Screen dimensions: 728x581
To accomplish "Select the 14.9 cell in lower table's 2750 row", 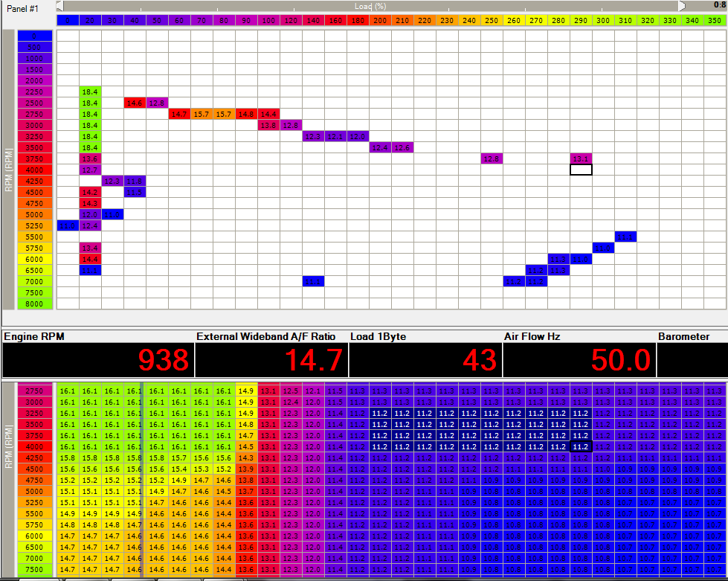I will point(246,391).
